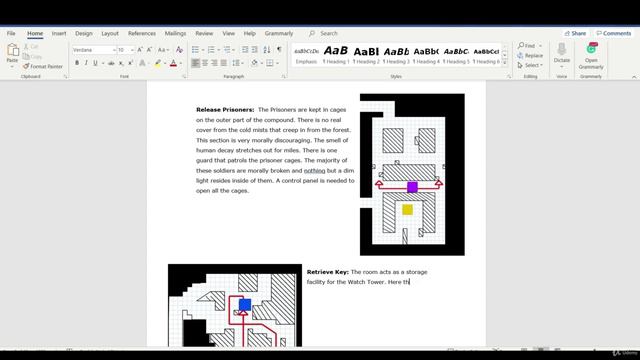Click the Cut command
Viewport: 640px width, 360px height.
coord(31,47)
